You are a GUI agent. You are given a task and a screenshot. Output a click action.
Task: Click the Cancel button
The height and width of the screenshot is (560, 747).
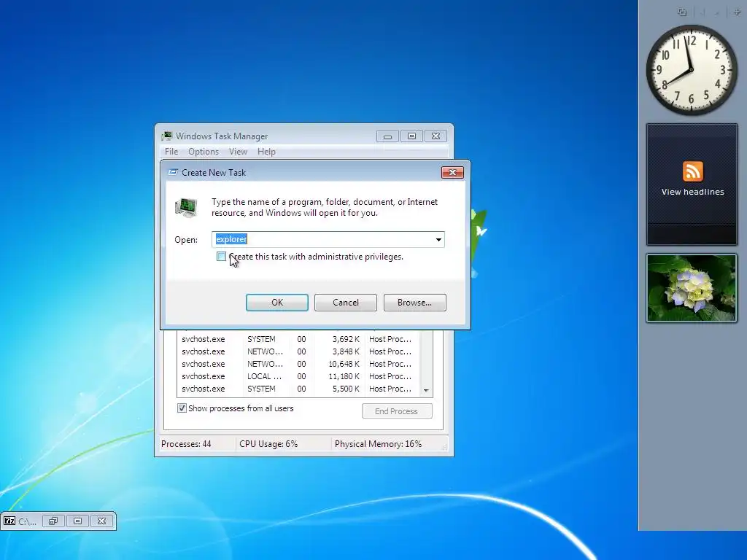(345, 303)
